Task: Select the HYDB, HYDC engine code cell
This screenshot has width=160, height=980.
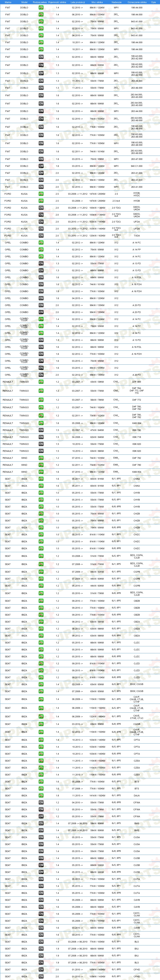Action: tap(137, 194)
